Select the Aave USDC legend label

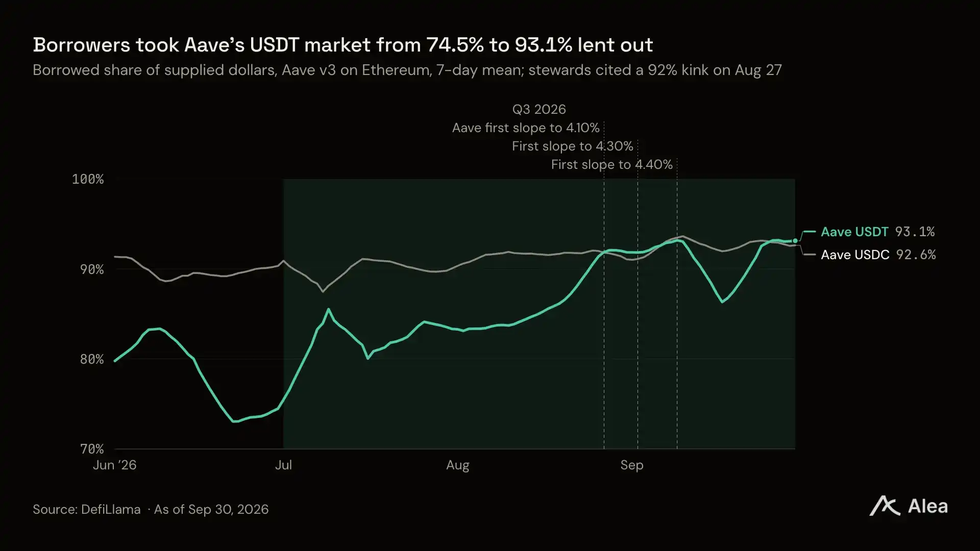point(855,255)
